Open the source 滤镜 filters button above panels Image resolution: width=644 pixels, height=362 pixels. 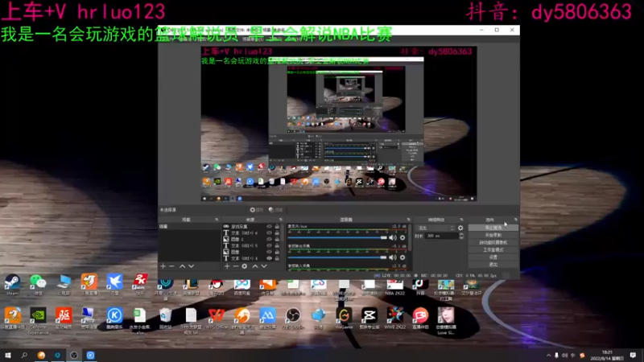pyautogui.click(x=275, y=210)
